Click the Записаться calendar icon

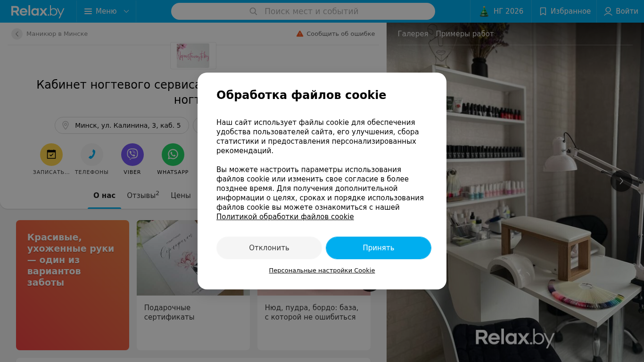(x=51, y=155)
